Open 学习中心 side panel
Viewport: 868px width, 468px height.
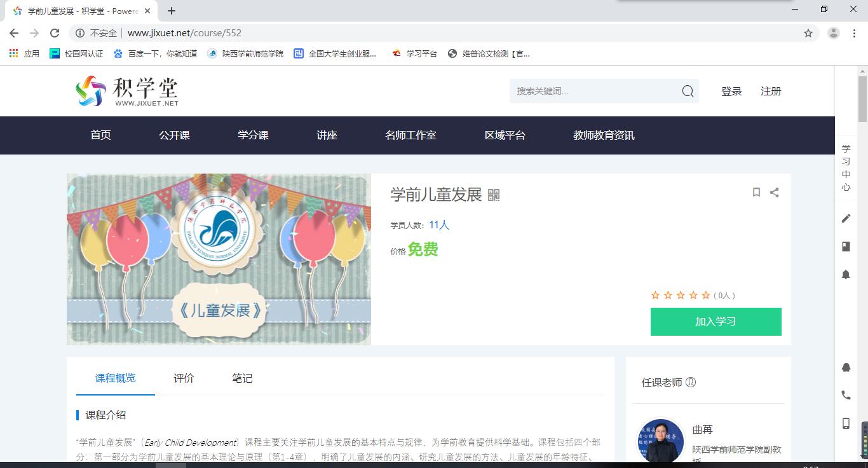pos(846,168)
